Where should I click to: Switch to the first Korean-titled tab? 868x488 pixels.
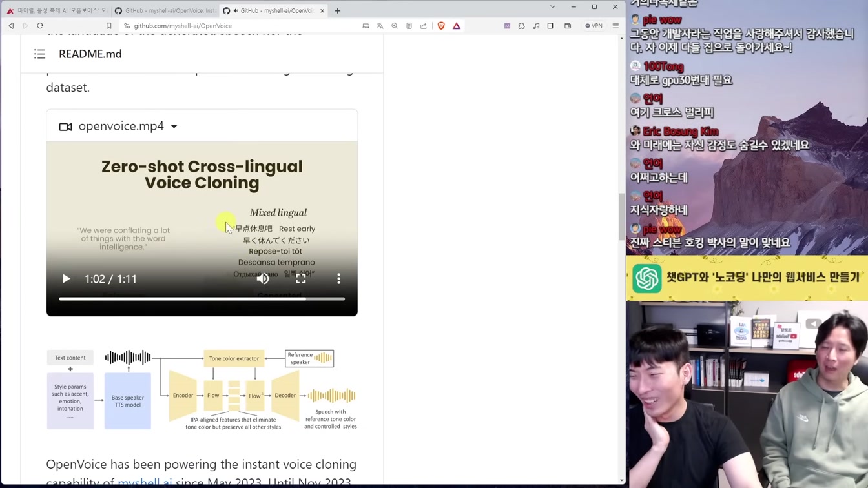tap(56, 10)
